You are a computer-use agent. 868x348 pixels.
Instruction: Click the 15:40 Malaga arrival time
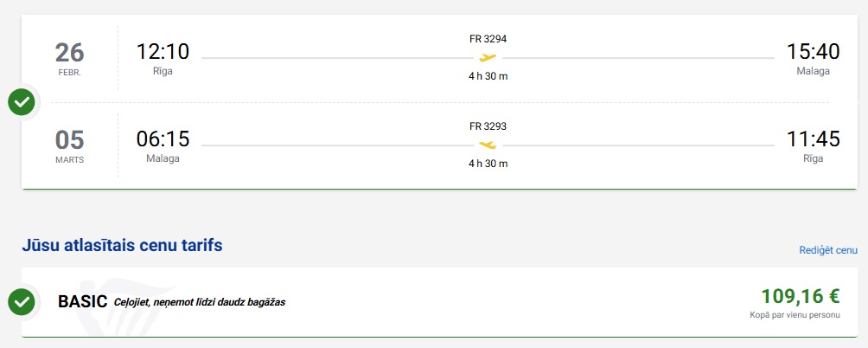pyautogui.click(x=813, y=52)
